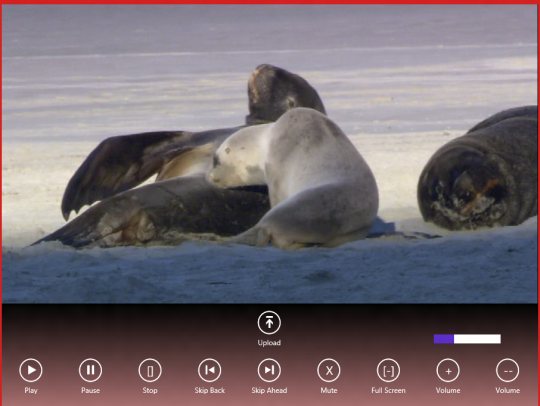Mute the audio with the X icon
540x406 pixels.
tap(329, 370)
